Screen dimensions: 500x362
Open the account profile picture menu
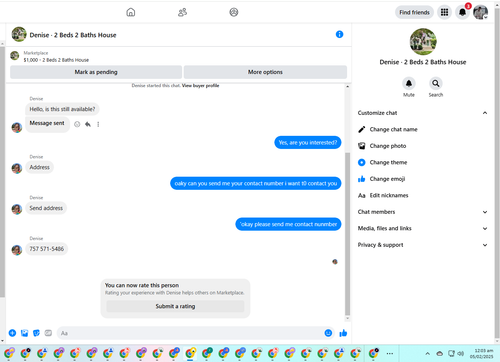[480, 12]
